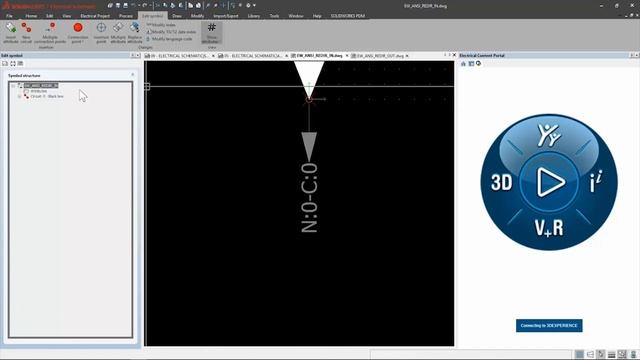Open the Import/Export ribbon tab
This screenshot has width=640, height=360.
click(x=226, y=16)
